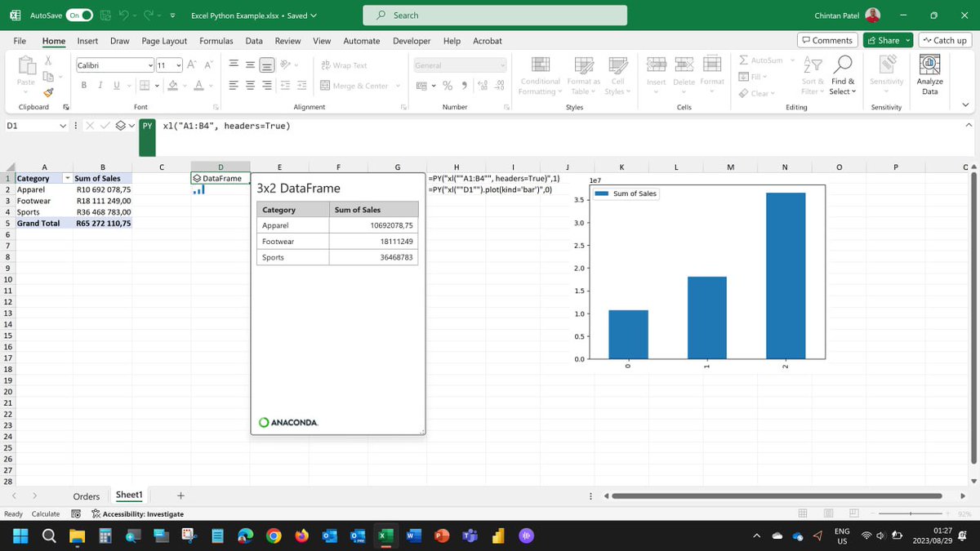This screenshot has width=980, height=551.
Task: Click the zoom slider in the status bar
Action: pos(911,513)
